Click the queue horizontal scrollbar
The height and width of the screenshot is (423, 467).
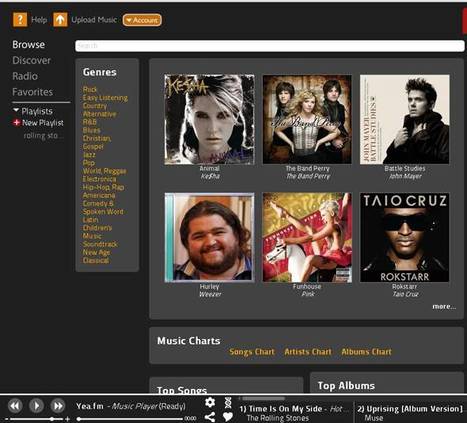tap(263, 398)
